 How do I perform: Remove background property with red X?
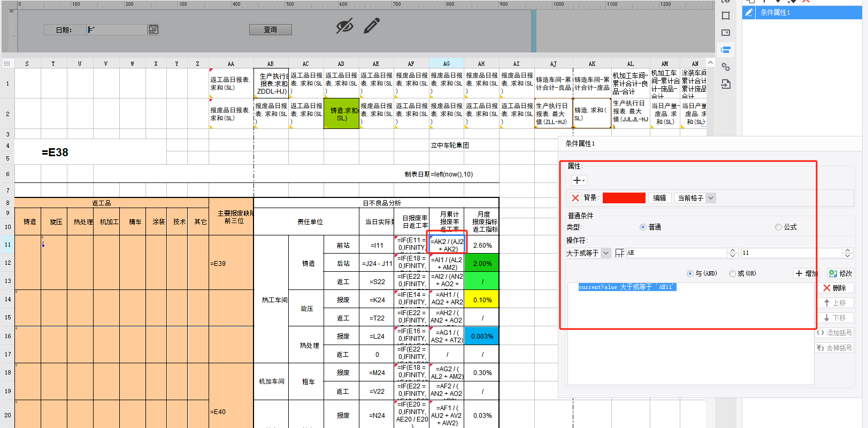575,198
